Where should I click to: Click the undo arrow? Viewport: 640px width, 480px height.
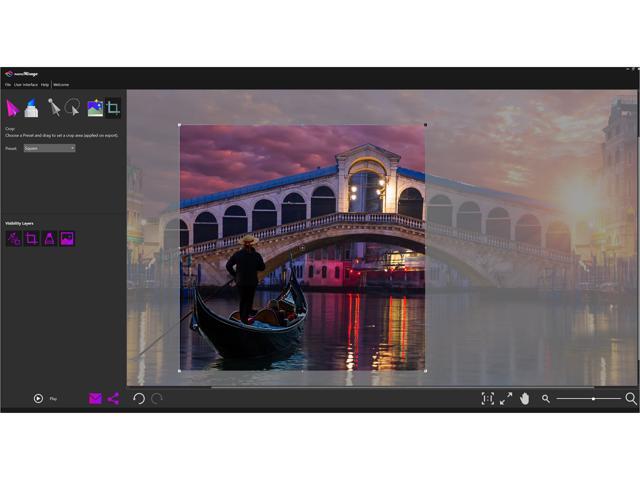[x=139, y=399]
